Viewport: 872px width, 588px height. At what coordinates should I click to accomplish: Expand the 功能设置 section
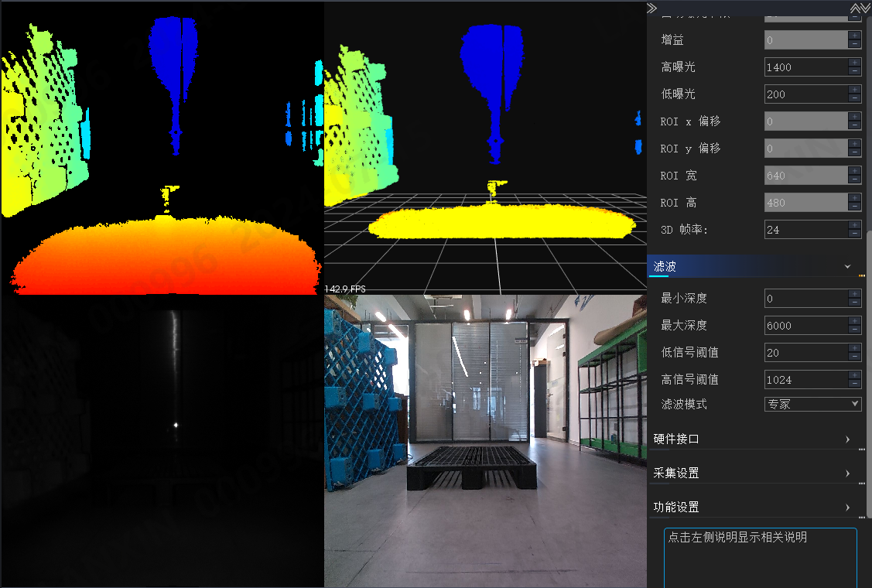pos(847,507)
